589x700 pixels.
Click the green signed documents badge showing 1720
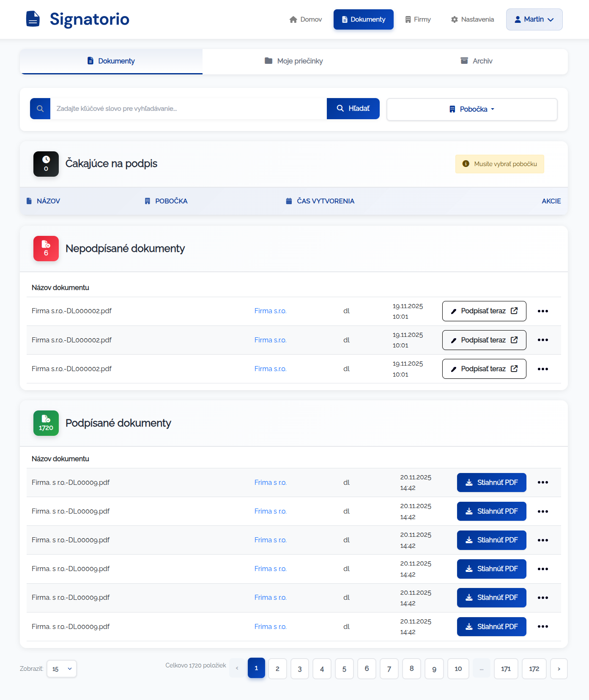[x=46, y=423]
